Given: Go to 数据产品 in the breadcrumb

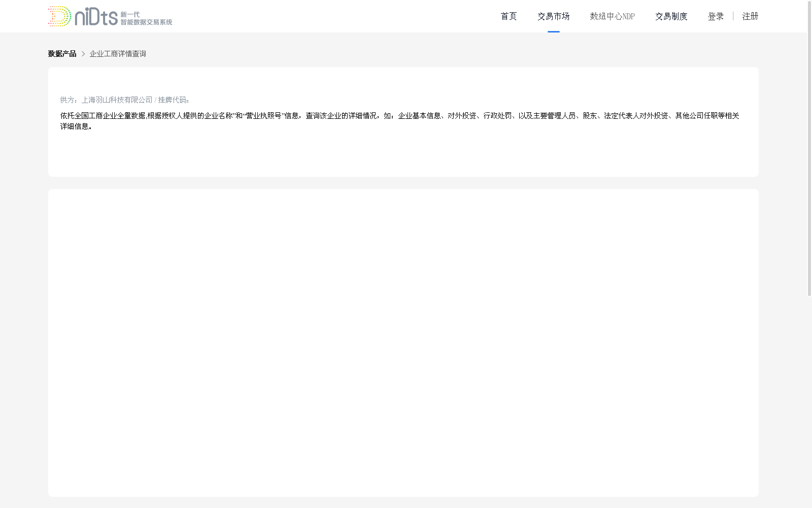Looking at the screenshot, I should pyautogui.click(x=62, y=54).
